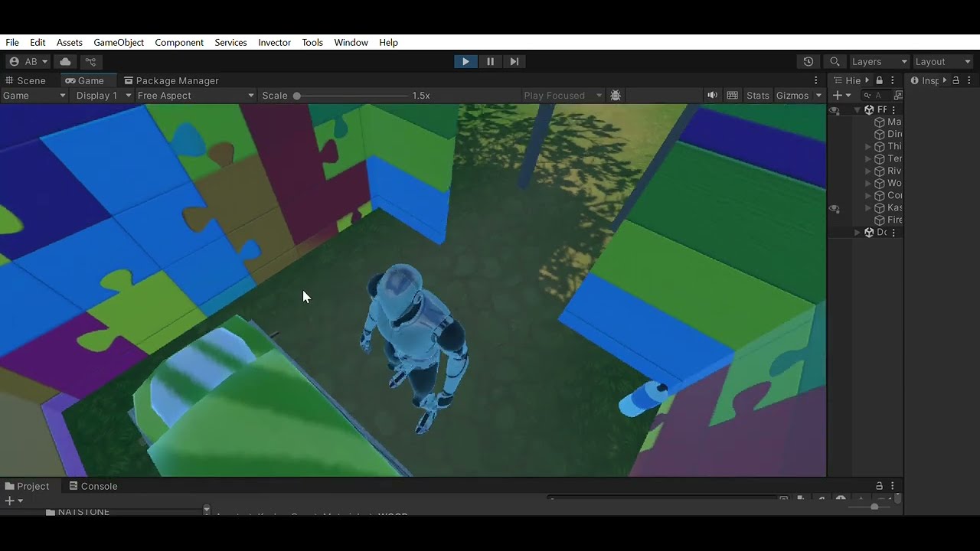Open the Display 1 dropdown
This screenshot has width=980, height=551.
click(103, 96)
